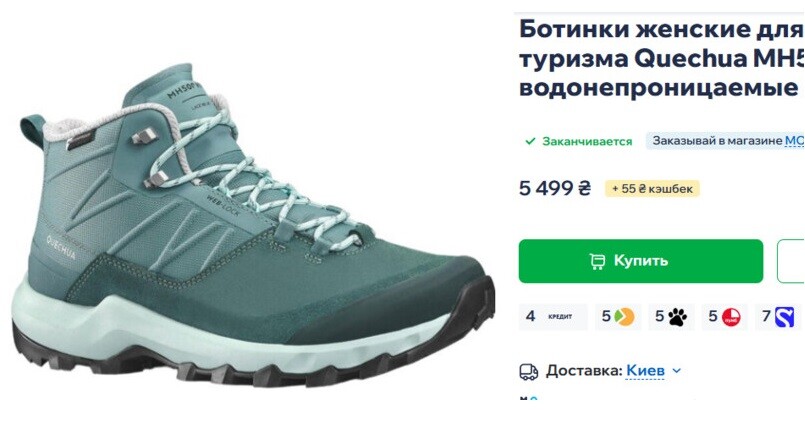Open the Киев city selector link

pyautogui.click(x=645, y=370)
